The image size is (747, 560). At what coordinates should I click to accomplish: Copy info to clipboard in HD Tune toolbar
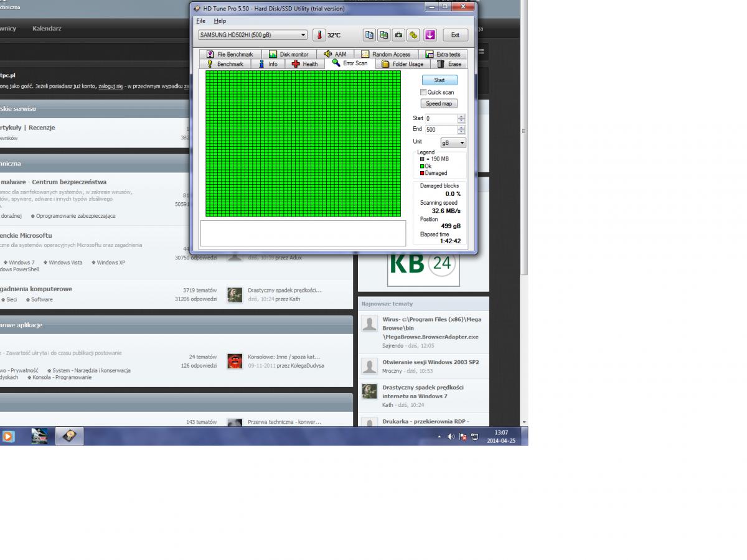(369, 35)
